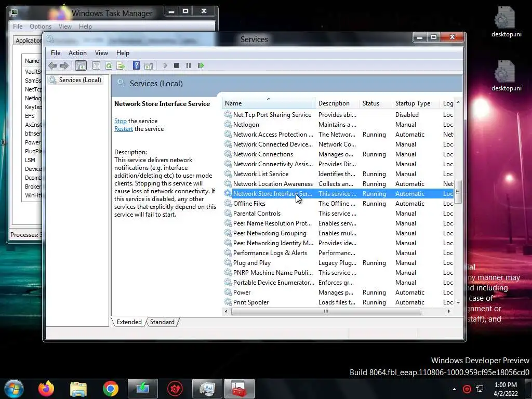Click the Stop Service square icon
The width and height of the screenshot is (532, 399).
pos(177,65)
